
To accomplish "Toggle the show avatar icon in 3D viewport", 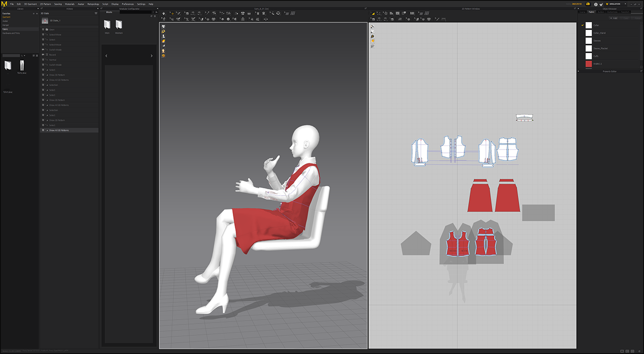I will (163, 36).
